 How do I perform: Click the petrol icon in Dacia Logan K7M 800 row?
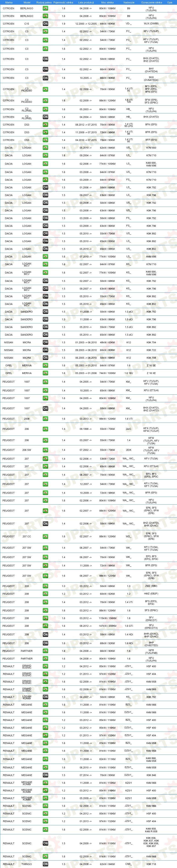pos(45,147)
